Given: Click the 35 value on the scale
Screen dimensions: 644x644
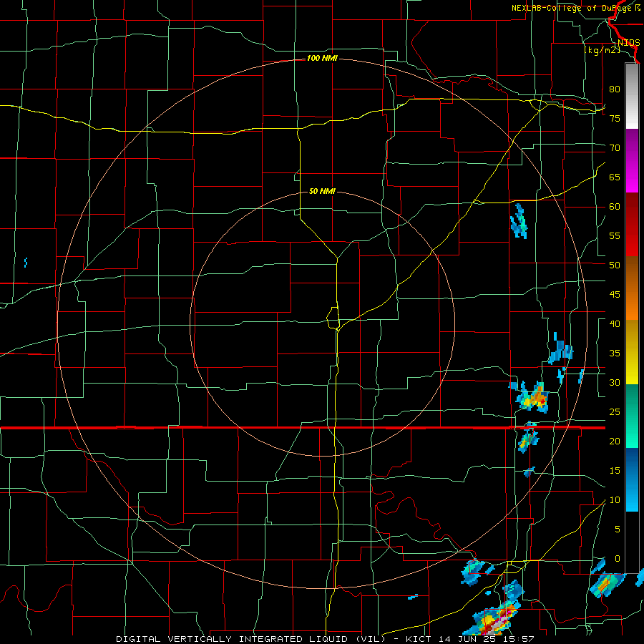Looking at the screenshot, I should coord(615,353).
